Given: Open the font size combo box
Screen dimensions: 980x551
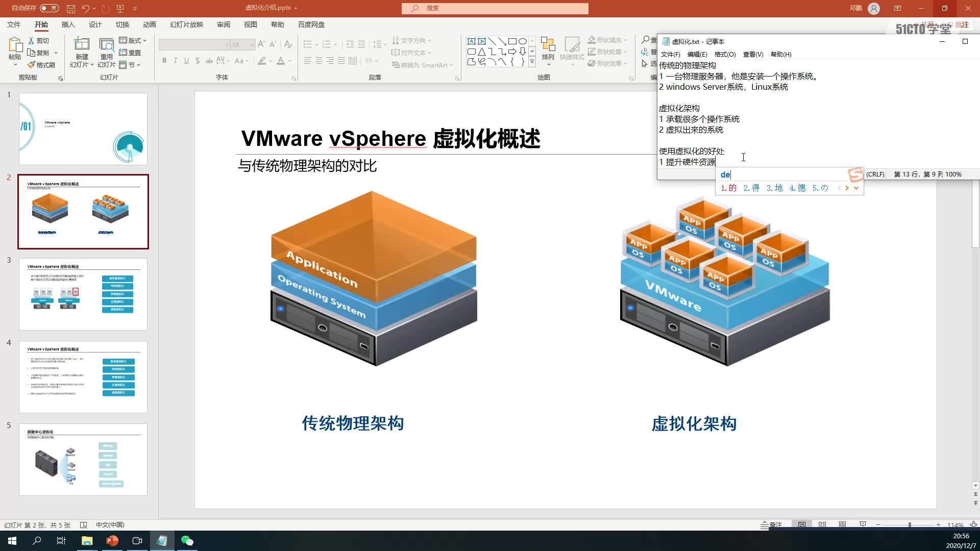Looking at the screenshot, I should pos(242,45).
